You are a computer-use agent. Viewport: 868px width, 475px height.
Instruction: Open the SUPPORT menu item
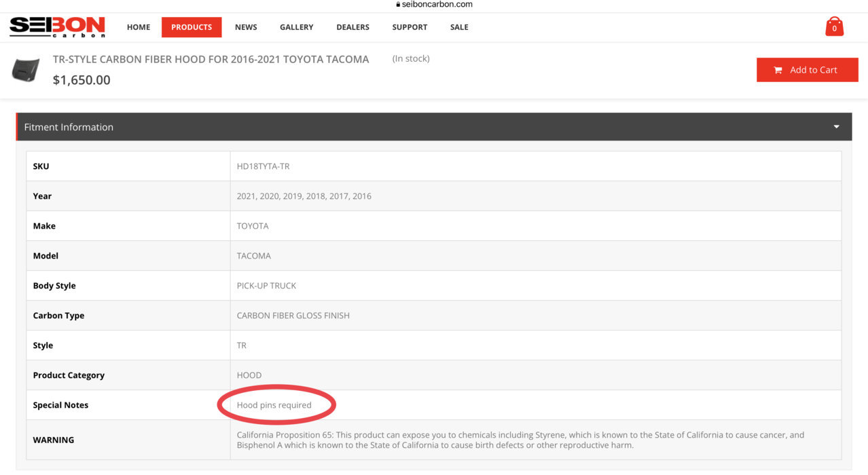click(410, 27)
